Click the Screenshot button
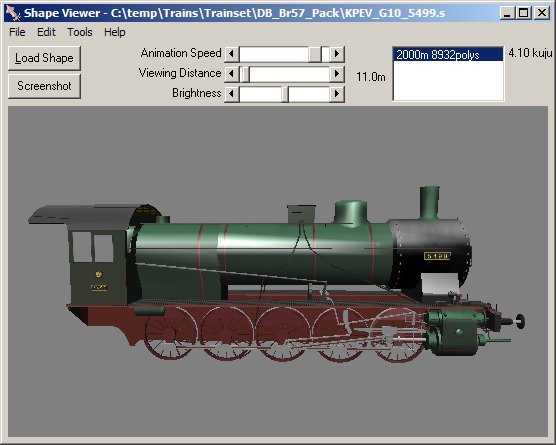Viewport: 556px width, 445px height. 44,86
